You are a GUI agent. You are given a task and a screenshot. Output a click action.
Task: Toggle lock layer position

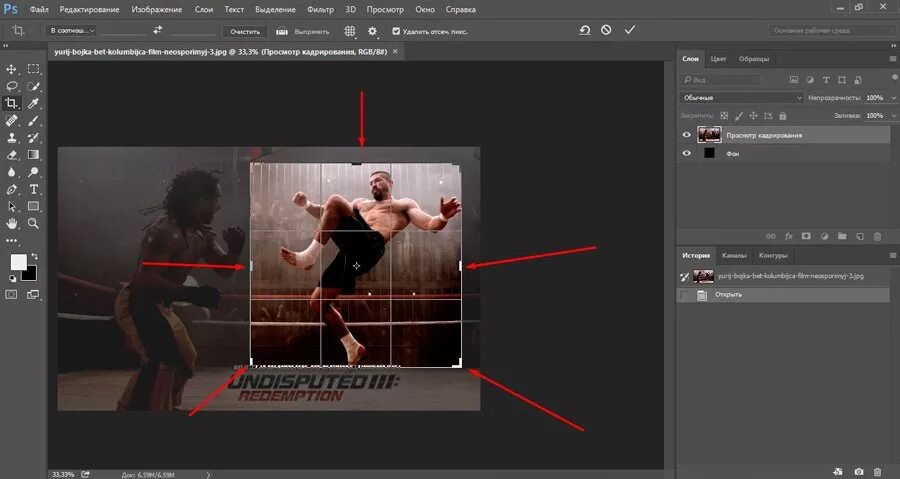coord(754,116)
